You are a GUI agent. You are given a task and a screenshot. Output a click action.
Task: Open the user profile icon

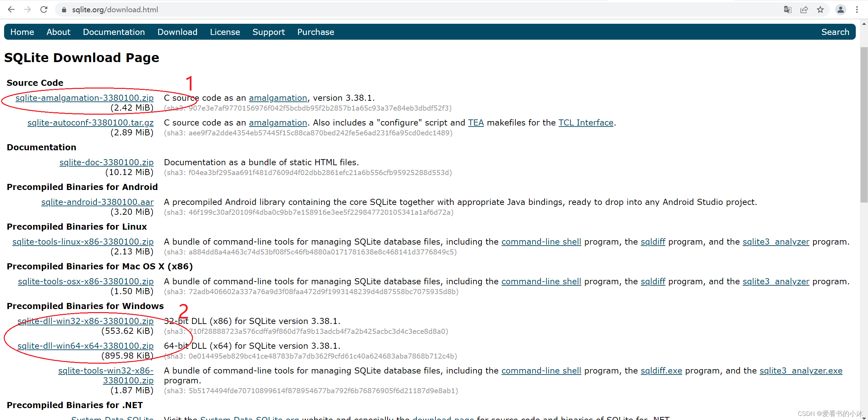(841, 9)
